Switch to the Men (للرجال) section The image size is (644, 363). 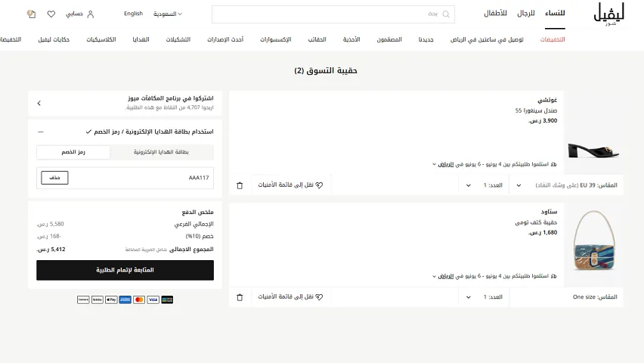coord(526,14)
